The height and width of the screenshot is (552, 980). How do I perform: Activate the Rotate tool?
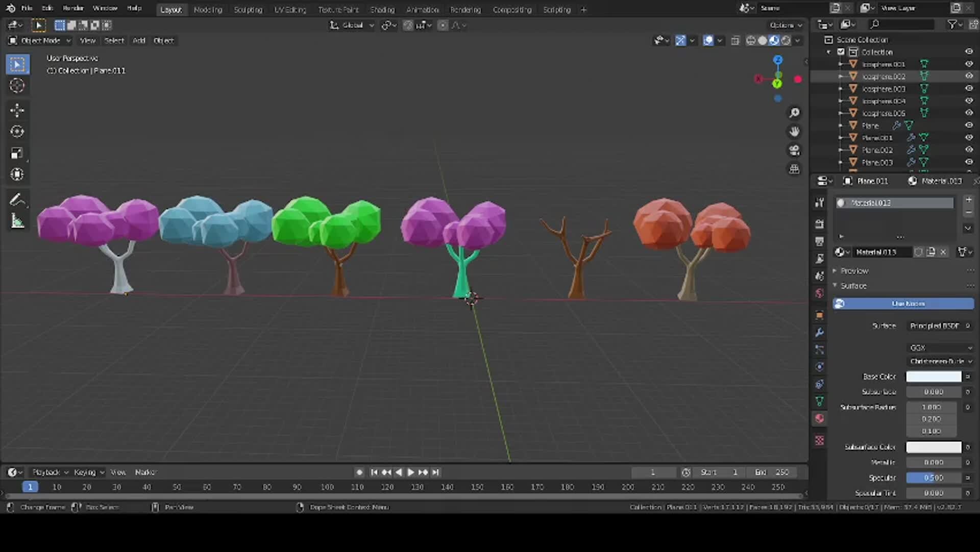tap(17, 131)
